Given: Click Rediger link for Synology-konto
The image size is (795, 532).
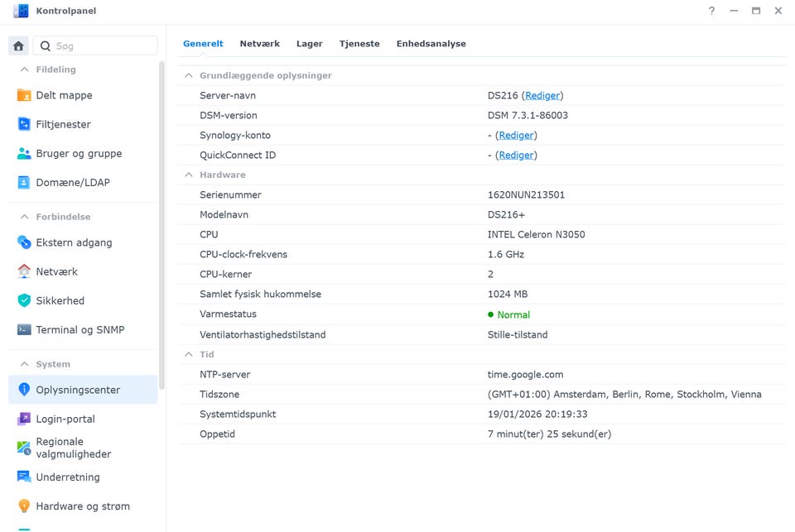Looking at the screenshot, I should click(516, 136).
